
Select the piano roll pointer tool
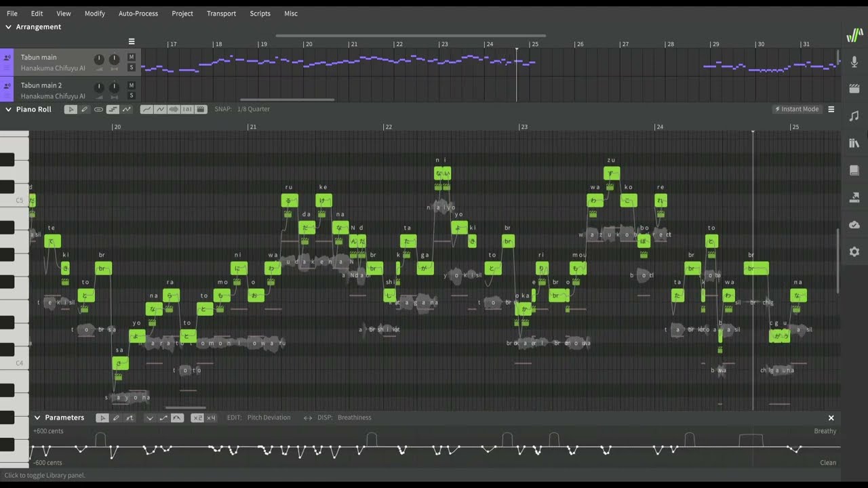point(71,109)
